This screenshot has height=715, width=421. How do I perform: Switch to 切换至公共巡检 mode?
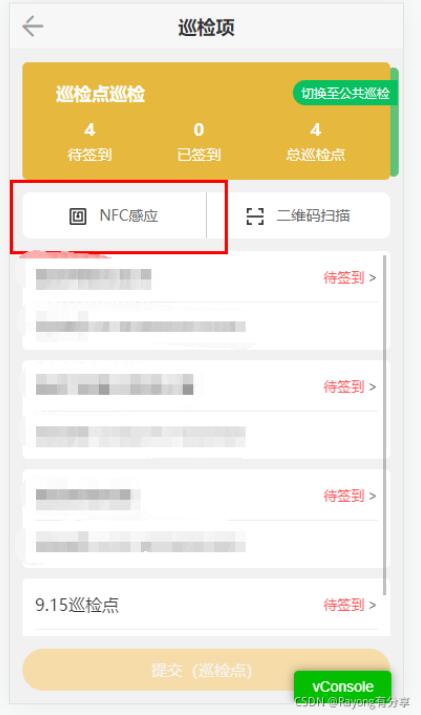[345, 93]
